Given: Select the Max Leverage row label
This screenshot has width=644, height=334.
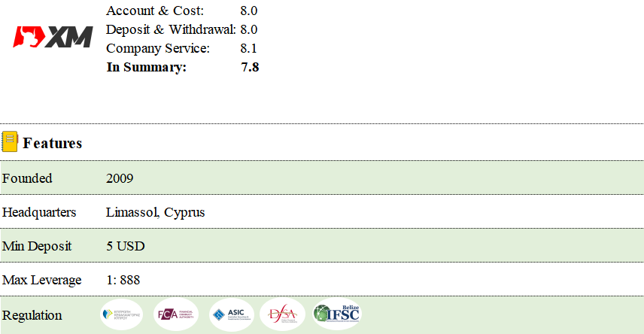Looking at the screenshot, I should (x=42, y=280).
